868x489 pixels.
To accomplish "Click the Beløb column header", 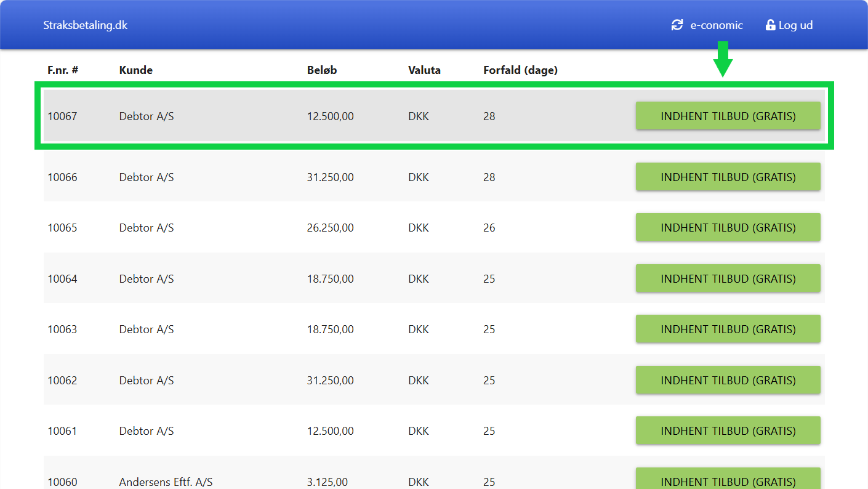I will 322,70.
